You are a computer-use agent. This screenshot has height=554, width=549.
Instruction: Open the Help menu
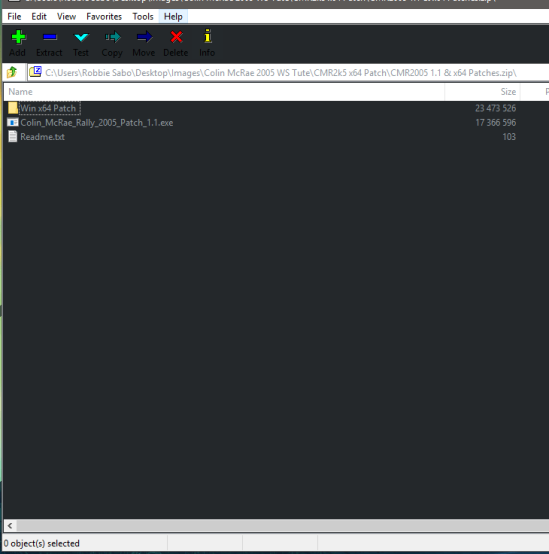click(x=173, y=16)
